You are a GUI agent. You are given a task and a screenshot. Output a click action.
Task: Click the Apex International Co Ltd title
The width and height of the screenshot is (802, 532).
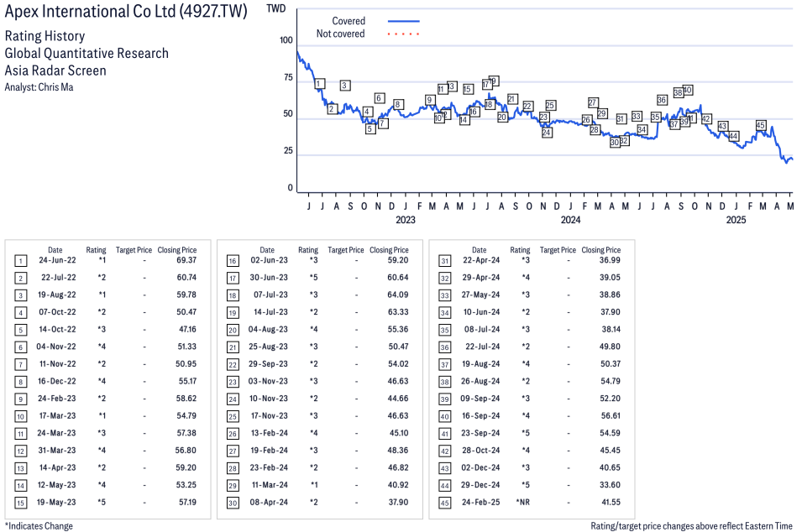(x=126, y=11)
